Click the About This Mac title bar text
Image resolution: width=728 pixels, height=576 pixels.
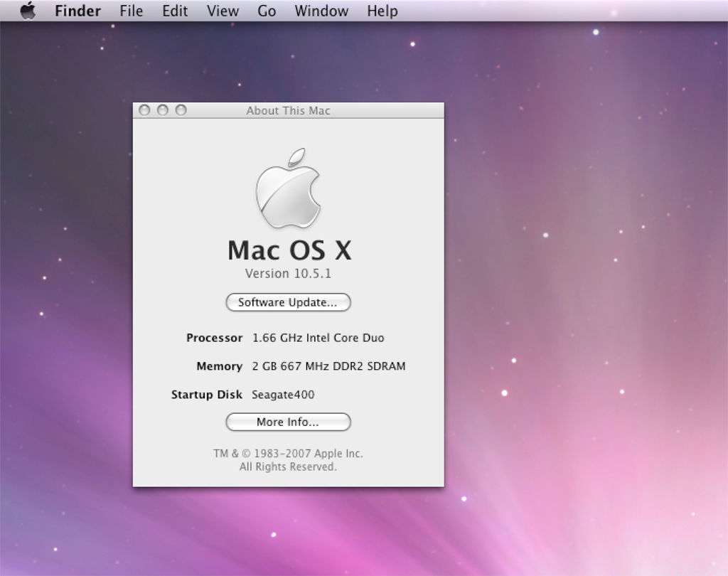288,110
